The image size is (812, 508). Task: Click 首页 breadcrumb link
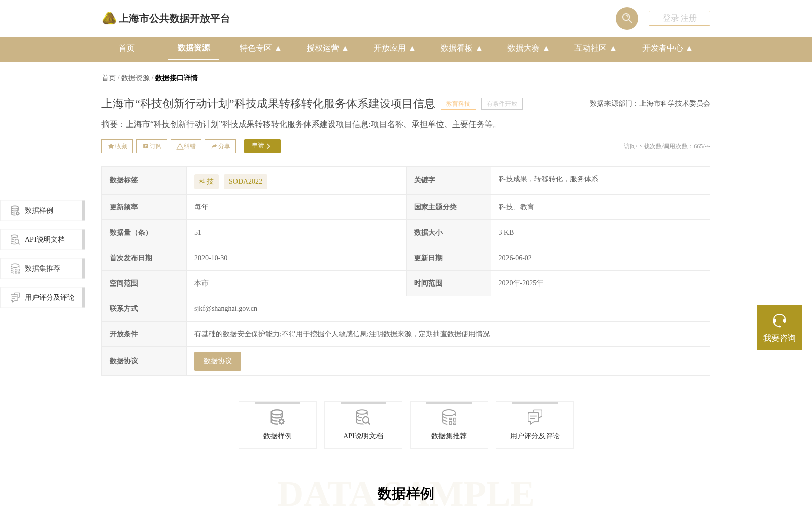point(109,78)
